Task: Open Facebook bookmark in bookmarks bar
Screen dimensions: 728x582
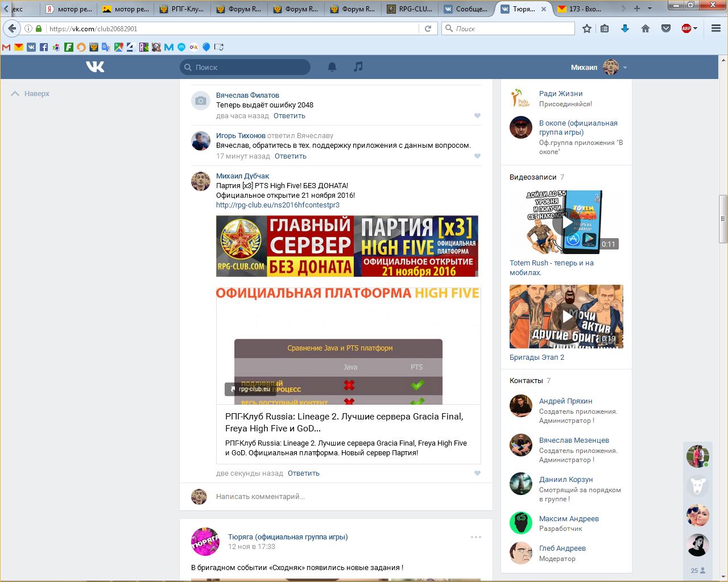Action: [44, 47]
